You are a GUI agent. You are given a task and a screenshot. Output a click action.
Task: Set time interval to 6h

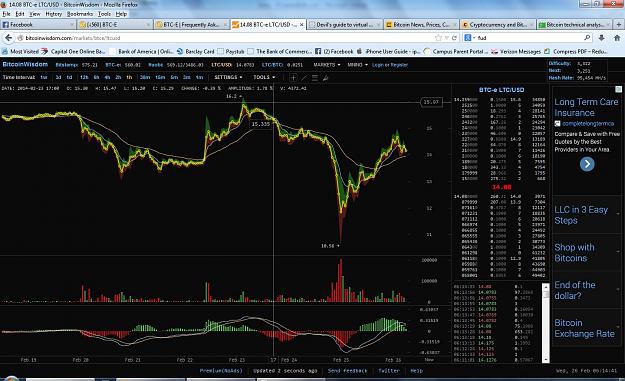[x=96, y=77]
